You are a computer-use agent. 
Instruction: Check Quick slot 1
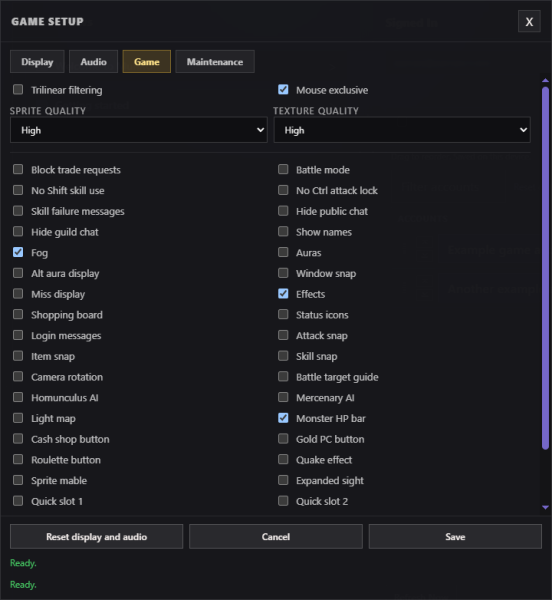(18, 501)
